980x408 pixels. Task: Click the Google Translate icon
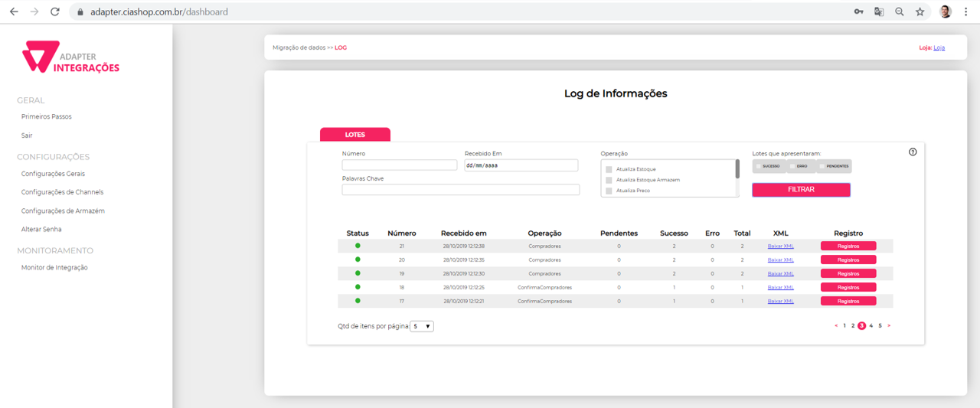point(879,11)
